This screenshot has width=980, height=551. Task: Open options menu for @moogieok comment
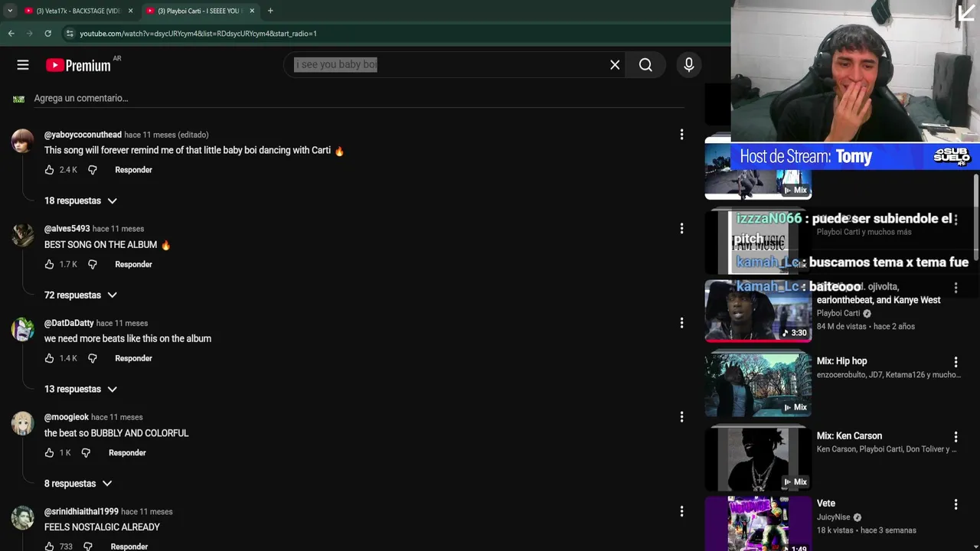[681, 417]
